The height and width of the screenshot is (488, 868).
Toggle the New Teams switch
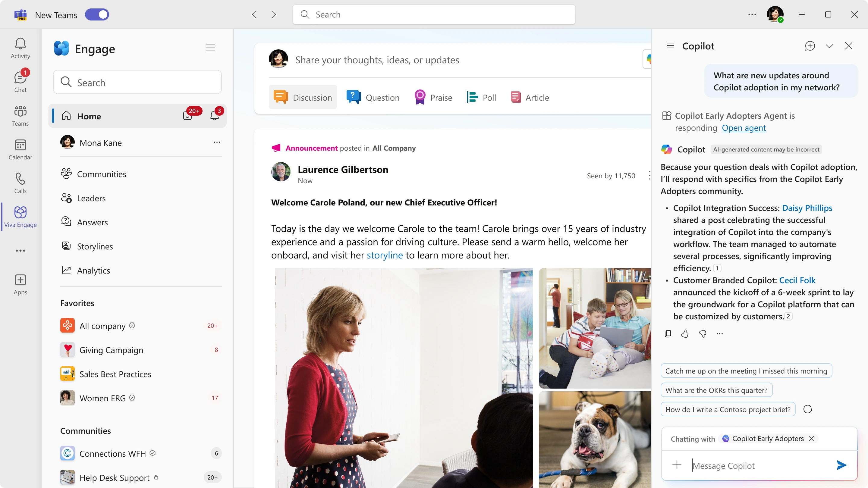point(97,14)
